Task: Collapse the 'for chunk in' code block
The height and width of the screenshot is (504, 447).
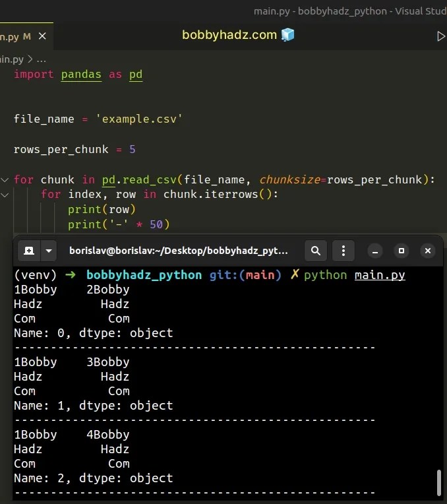Action: [x=5, y=179]
